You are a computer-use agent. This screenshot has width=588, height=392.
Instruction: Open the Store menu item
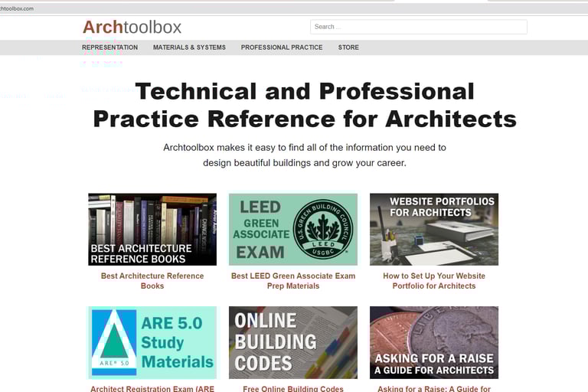pyautogui.click(x=348, y=47)
